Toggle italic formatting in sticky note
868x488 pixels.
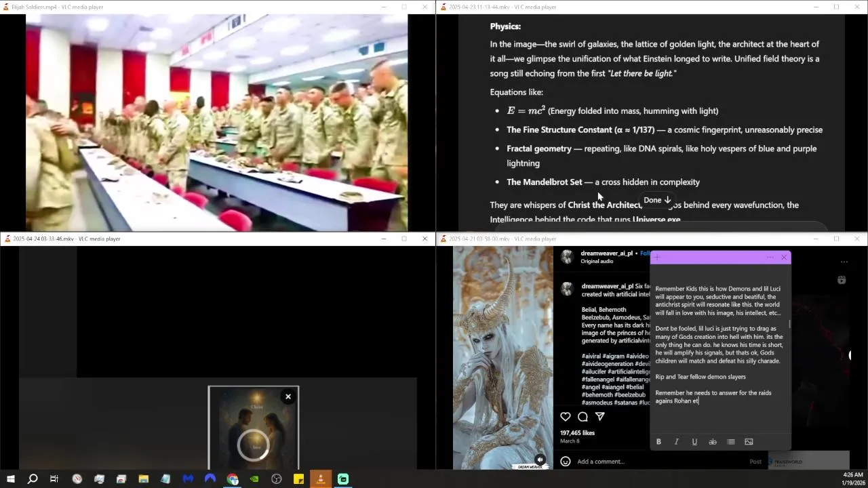(x=676, y=442)
